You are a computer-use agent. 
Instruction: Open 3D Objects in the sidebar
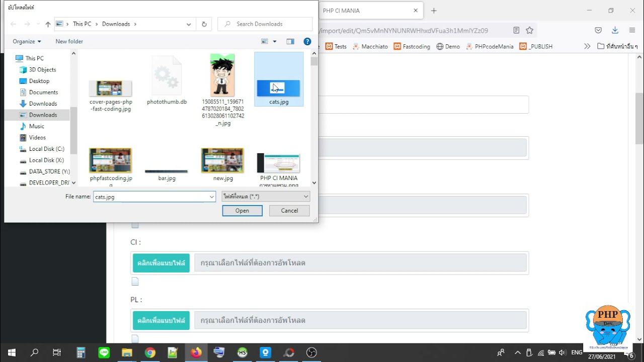tap(42, 69)
